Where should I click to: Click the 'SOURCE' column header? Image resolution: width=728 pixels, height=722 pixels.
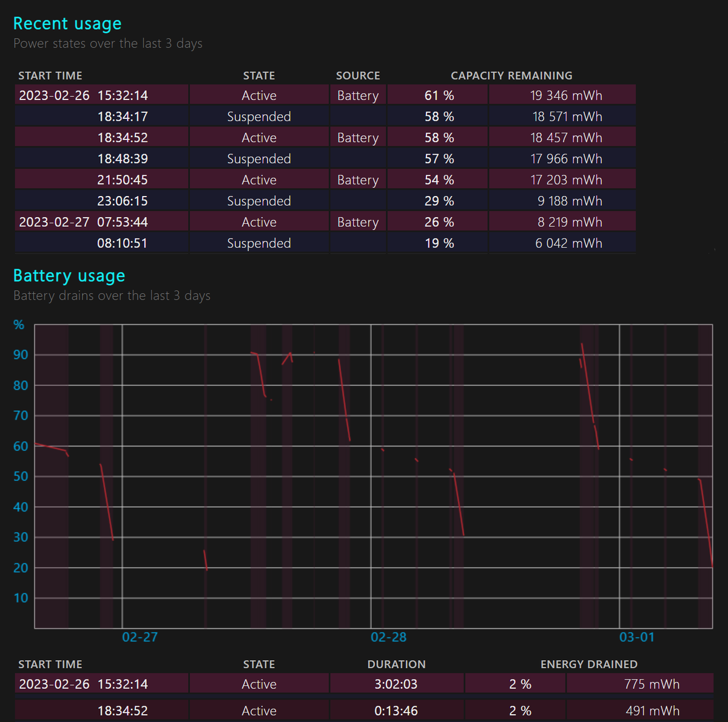point(358,76)
